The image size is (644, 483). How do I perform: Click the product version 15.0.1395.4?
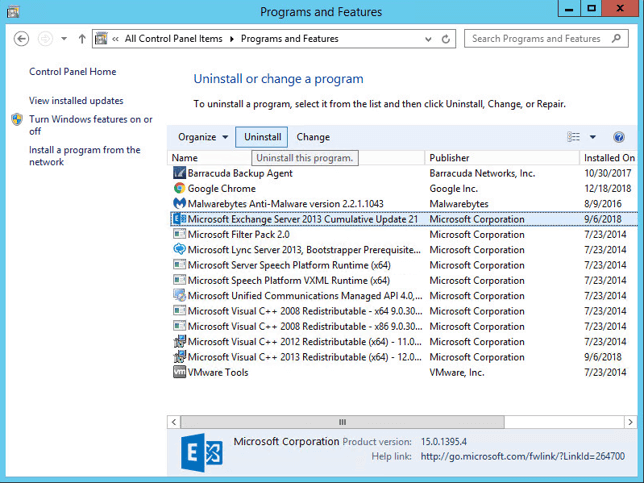(444, 442)
